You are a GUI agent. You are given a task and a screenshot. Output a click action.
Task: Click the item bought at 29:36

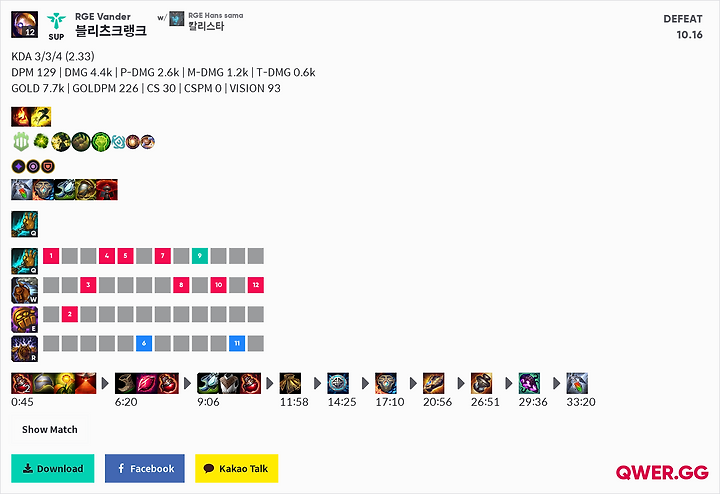click(529, 383)
